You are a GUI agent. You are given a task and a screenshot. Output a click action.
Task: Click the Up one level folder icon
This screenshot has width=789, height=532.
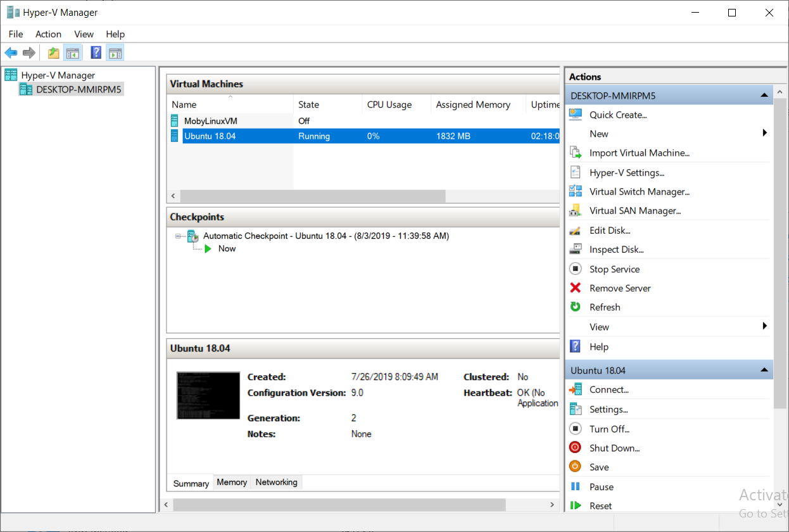(x=54, y=53)
